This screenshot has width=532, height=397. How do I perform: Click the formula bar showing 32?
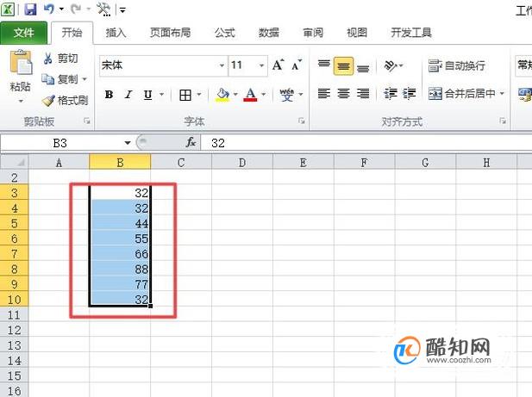point(366,143)
